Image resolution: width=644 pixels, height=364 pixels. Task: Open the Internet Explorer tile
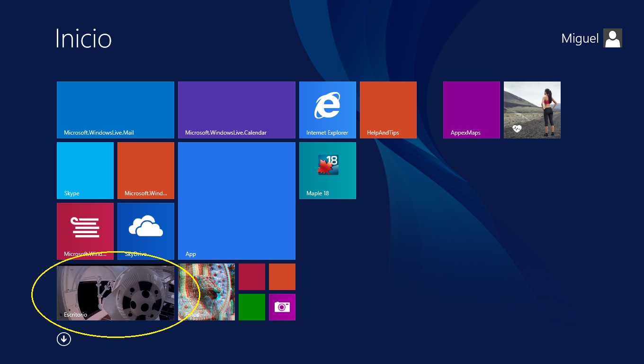coord(327,109)
